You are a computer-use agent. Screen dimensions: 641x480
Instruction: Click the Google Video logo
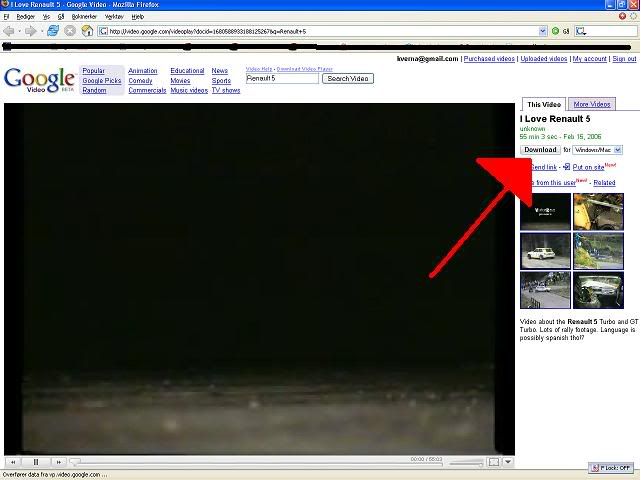coord(39,80)
